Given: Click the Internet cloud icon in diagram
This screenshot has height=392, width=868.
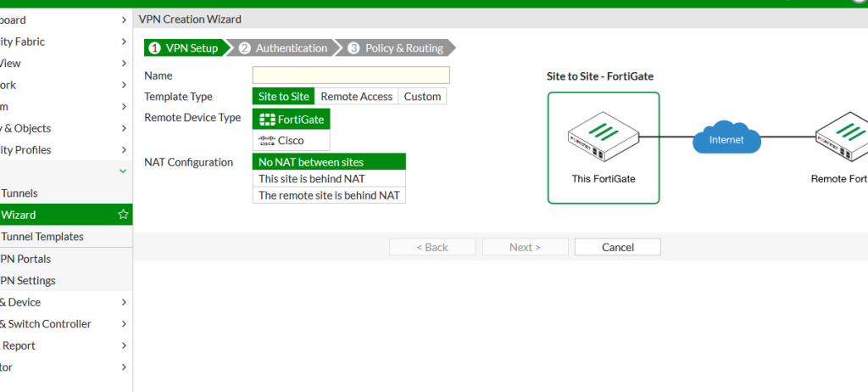Looking at the screenshot, I should [x=726, y=138].
